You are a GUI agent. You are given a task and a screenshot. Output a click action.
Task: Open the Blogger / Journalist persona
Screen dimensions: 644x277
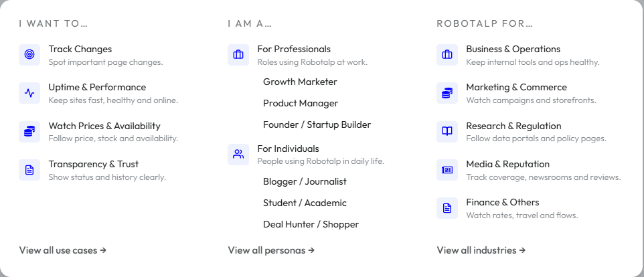tap(305, 182)
